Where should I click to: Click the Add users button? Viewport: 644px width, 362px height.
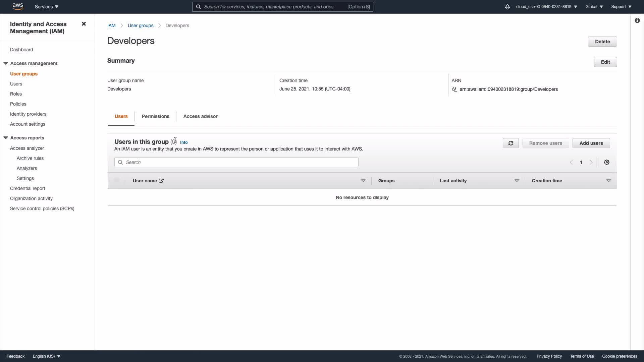click(591, 143)
